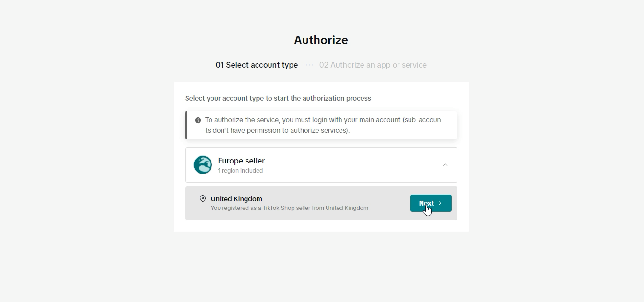Screen dimensions: 644x302
Task: Collapse the Europe seller section chevron
Action: tap(445, 165)
